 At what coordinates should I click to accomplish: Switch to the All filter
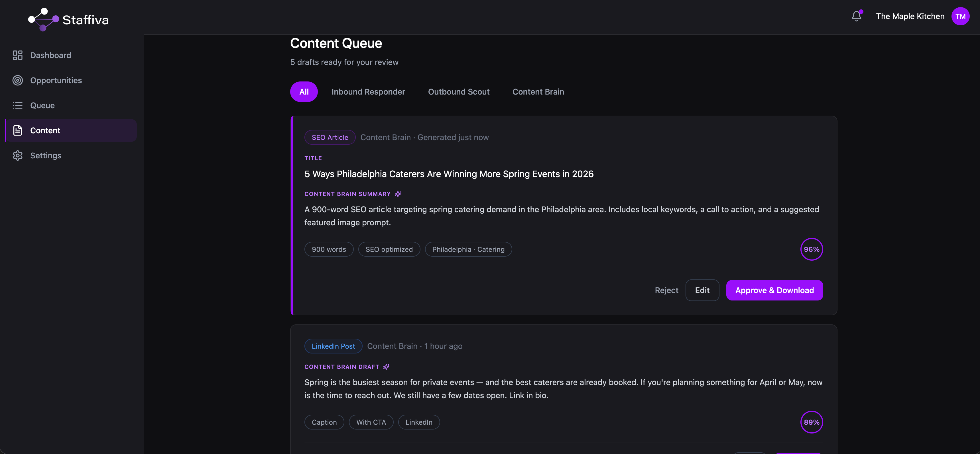pos(304,92)
